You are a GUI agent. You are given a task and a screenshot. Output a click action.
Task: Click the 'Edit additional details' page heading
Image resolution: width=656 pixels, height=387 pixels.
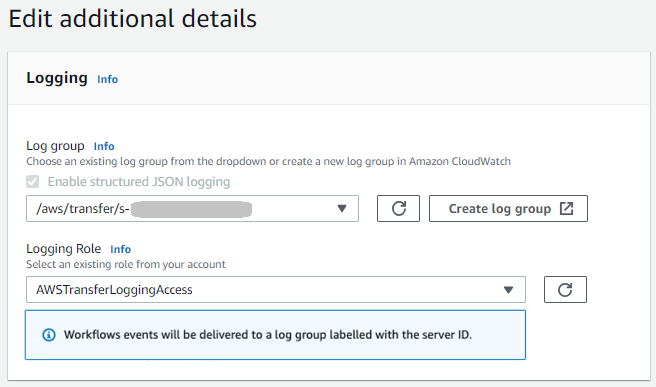click(x=133, y=19)
